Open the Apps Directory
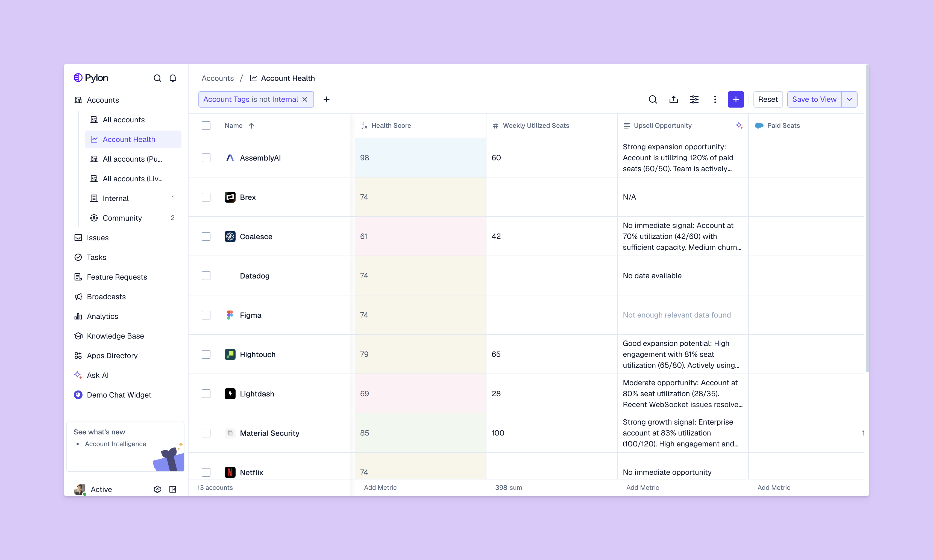Viewport: 933px width, 560px height. tap(112, 355)
